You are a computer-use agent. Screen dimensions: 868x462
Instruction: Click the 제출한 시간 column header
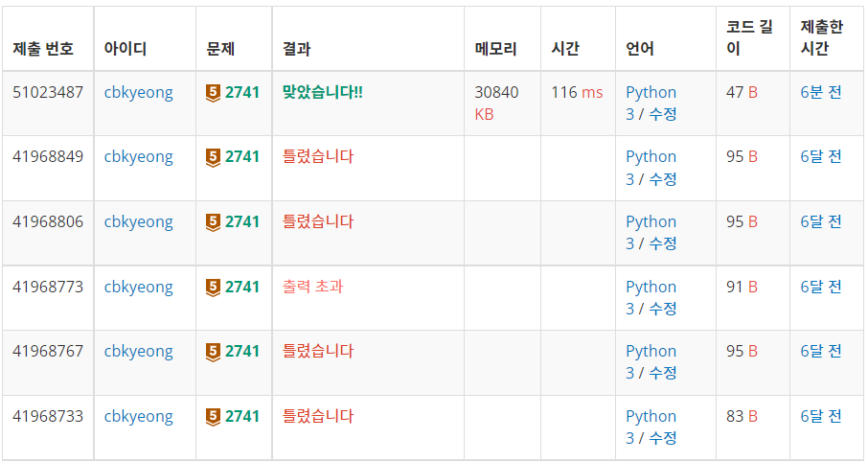[x=821, y=37]
